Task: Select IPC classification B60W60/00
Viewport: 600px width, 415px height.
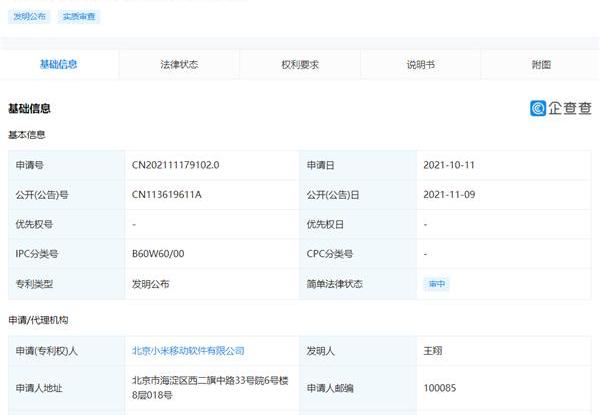Action: [x=158, y=254]
